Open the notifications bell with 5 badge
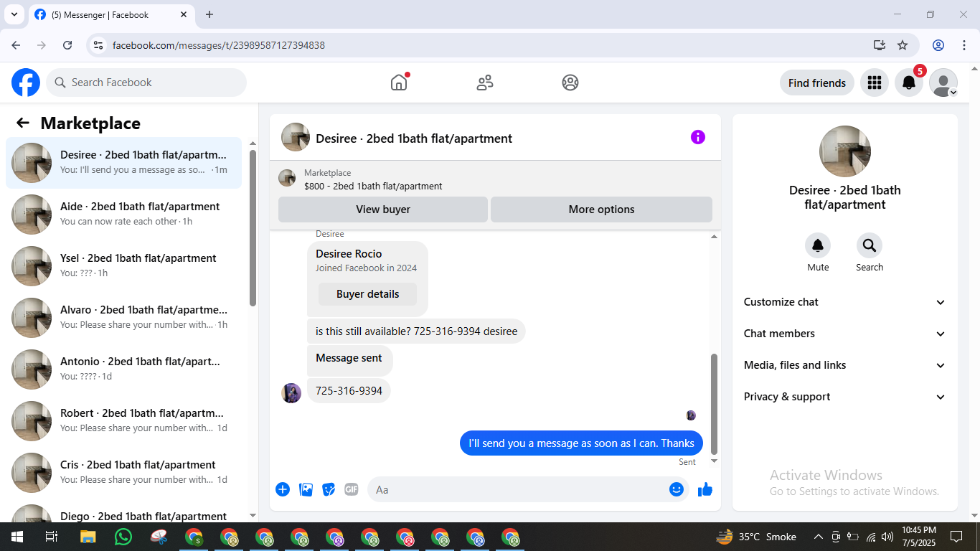Screen dimensions: 980x551 (909, 83)
